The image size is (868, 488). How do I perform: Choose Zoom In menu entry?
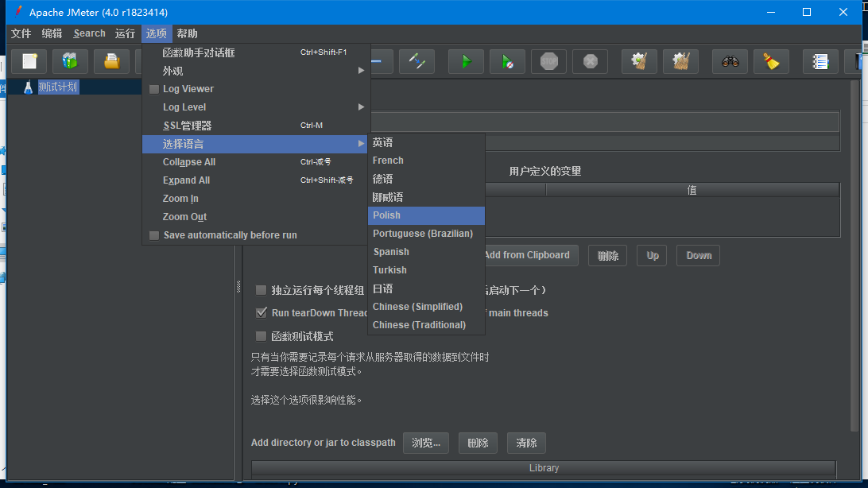(x=255, y=199)
